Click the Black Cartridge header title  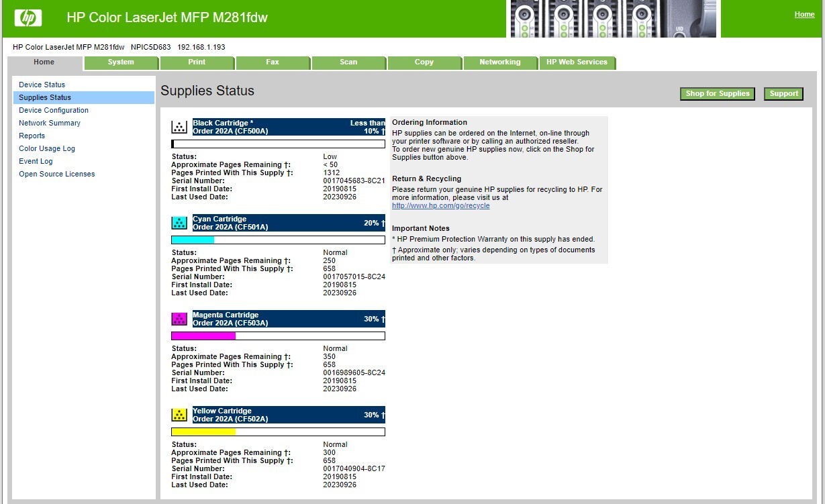coord(223,123)
